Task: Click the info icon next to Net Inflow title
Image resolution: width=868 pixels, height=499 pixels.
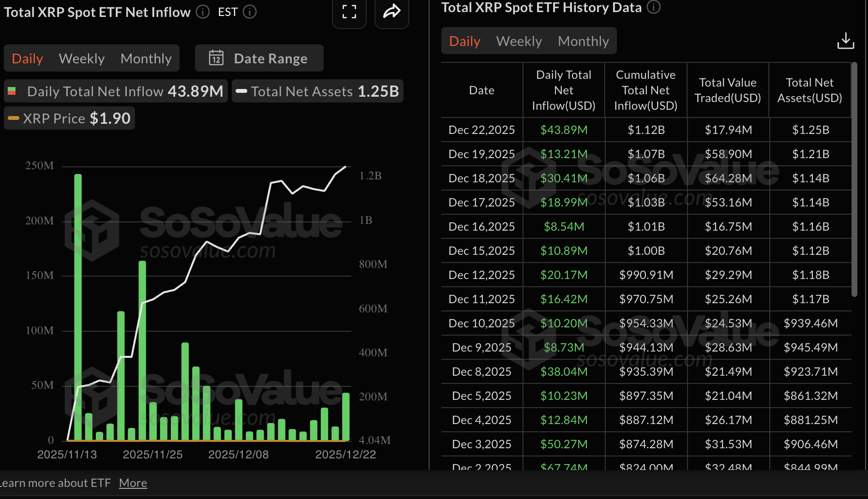Action: click(x=202, y=12)
